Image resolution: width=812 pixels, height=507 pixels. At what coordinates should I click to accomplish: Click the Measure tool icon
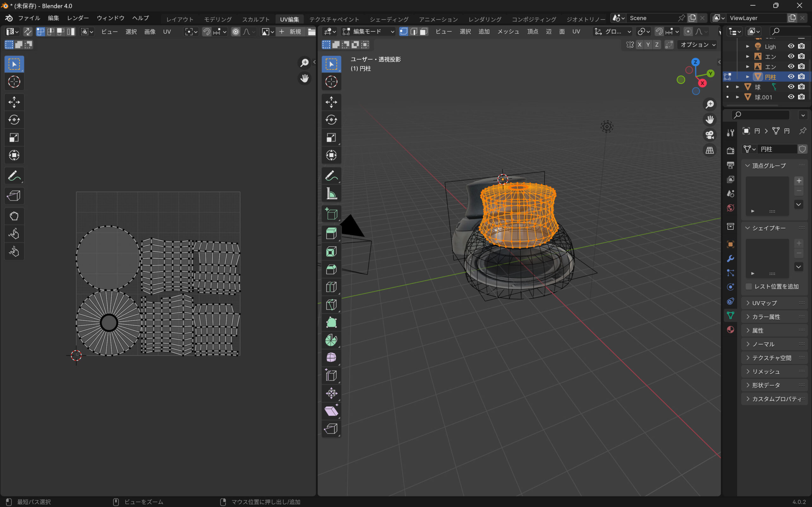point(331,194)
